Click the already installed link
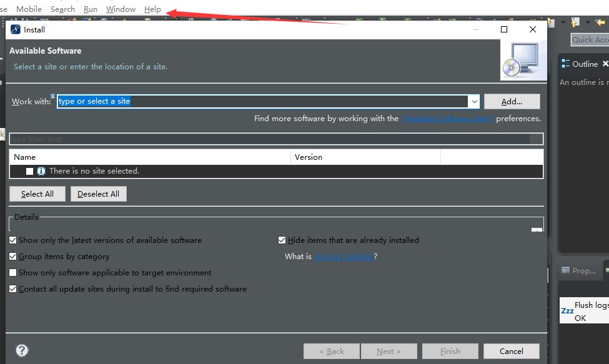The width and height of the screenshot is (609, 364). click(344, 257)
